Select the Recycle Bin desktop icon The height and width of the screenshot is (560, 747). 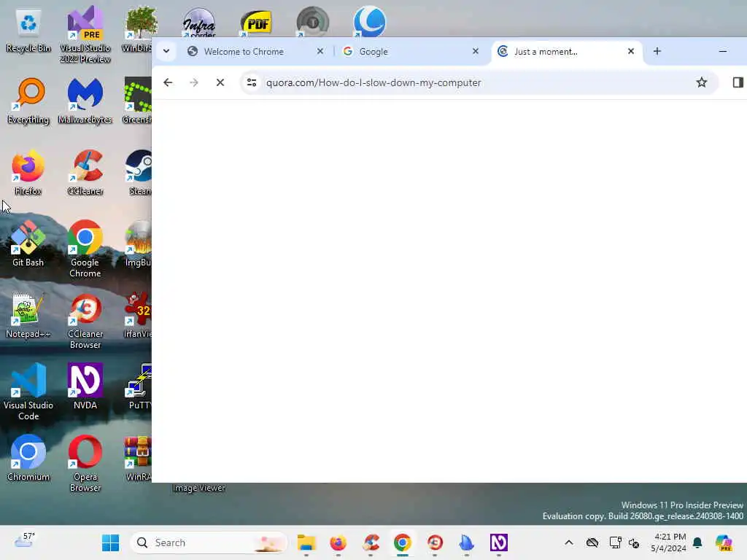28,31
